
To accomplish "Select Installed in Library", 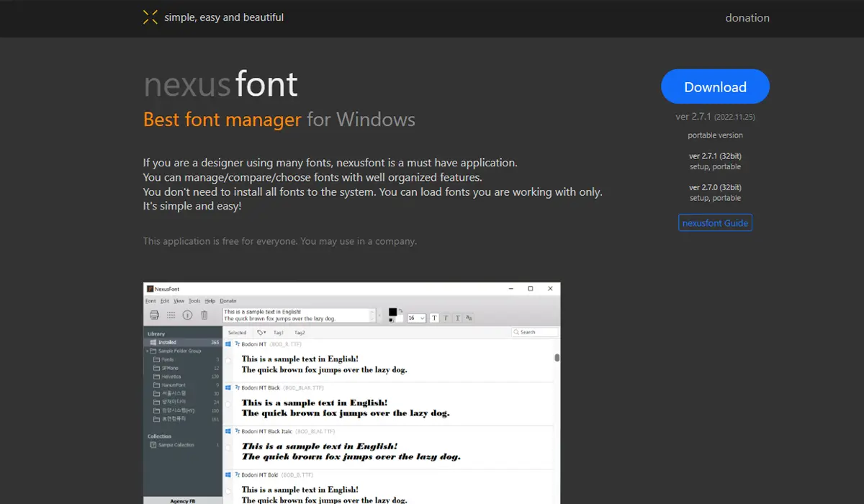I will pos(183,343).
